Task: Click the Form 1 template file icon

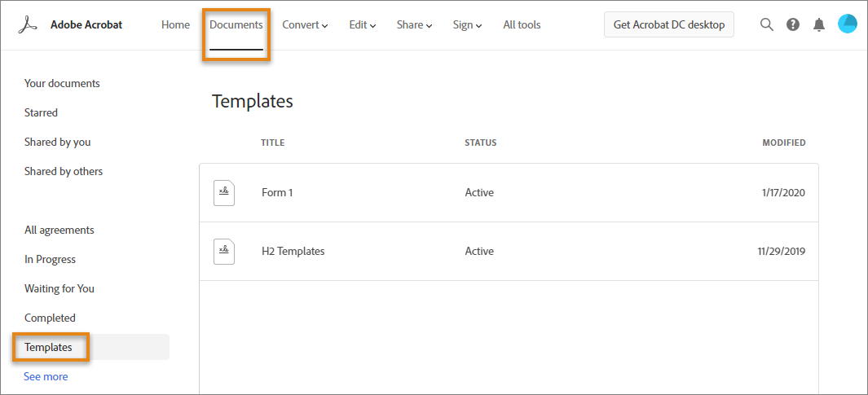Action: 224,193
